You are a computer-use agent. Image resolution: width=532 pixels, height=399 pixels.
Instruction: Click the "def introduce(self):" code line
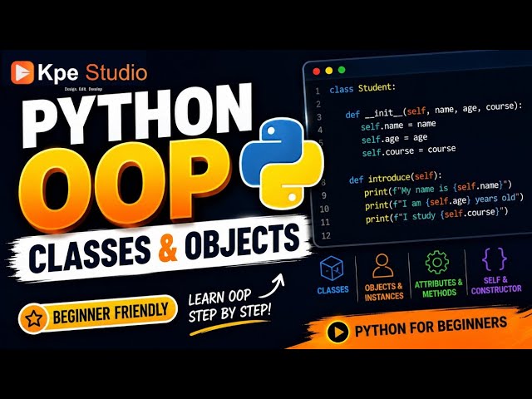coord(396,177)
